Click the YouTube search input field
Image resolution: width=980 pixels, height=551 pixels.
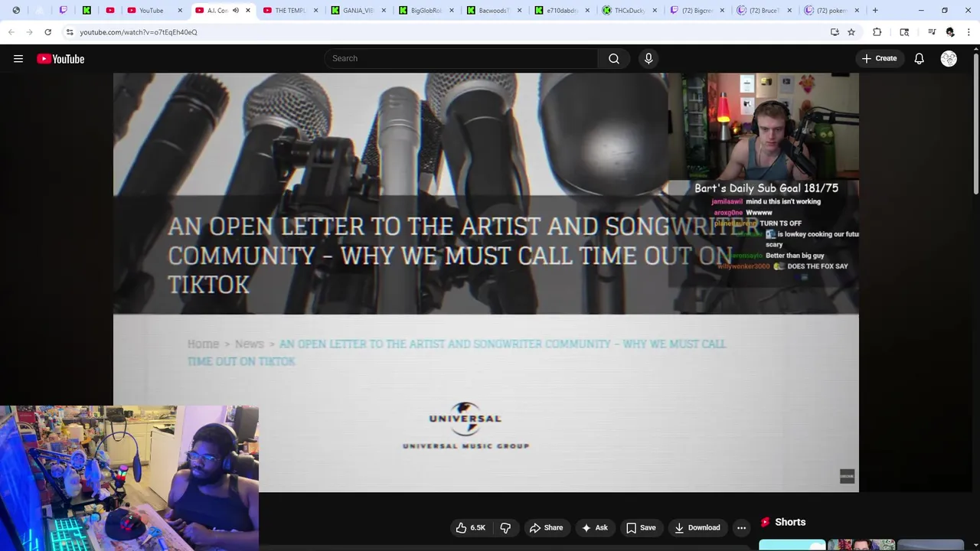point(462,59)
